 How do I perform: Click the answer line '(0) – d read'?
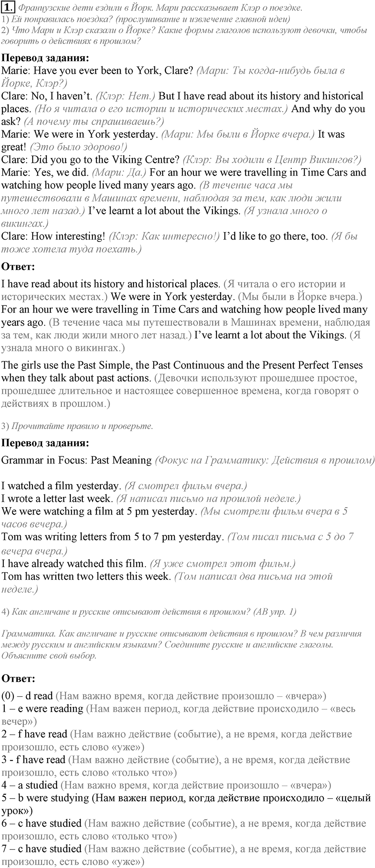tap(27, 696)
